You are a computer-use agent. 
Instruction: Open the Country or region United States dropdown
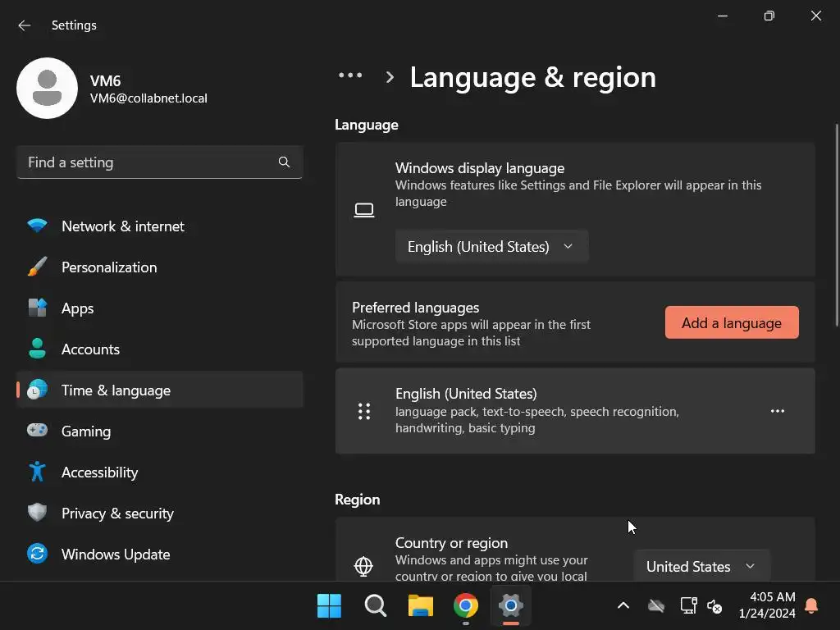[702, 566]
